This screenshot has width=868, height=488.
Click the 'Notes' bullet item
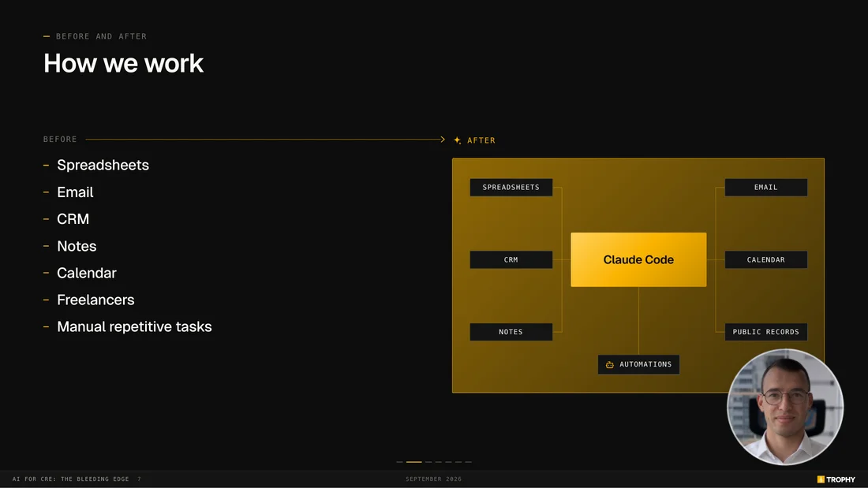(x=77, y=246)
